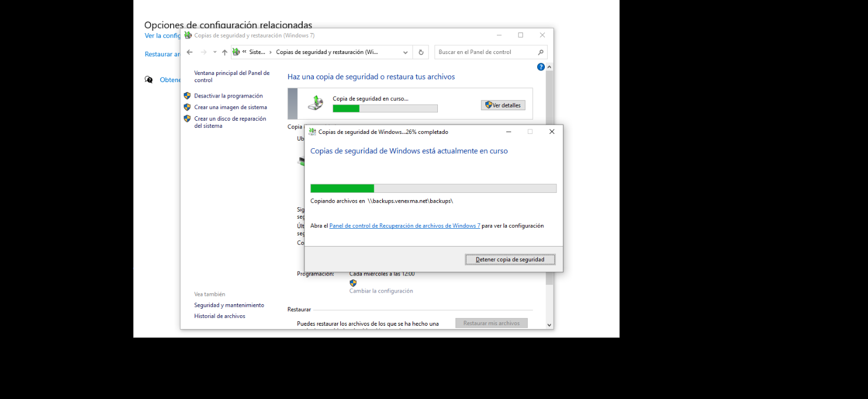Open Seguridad y mantenimiento link
The height and width of the screenshot is (399, 868).
click(x=229, y=305)
